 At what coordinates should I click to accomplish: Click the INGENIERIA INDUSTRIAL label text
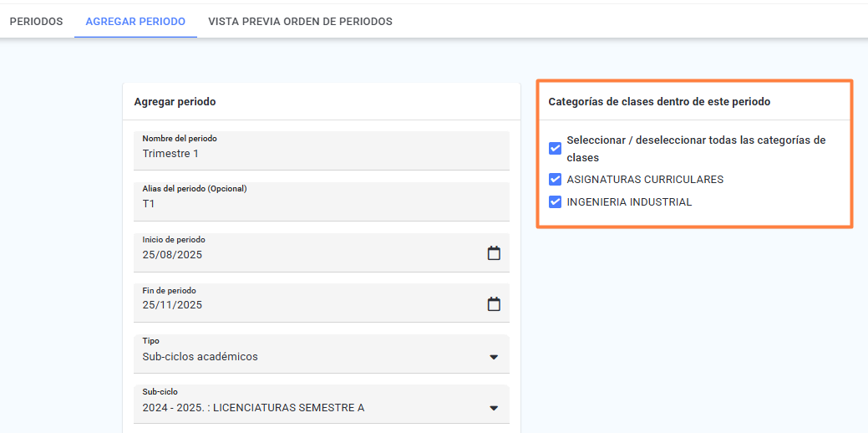(x=629, y=202)
